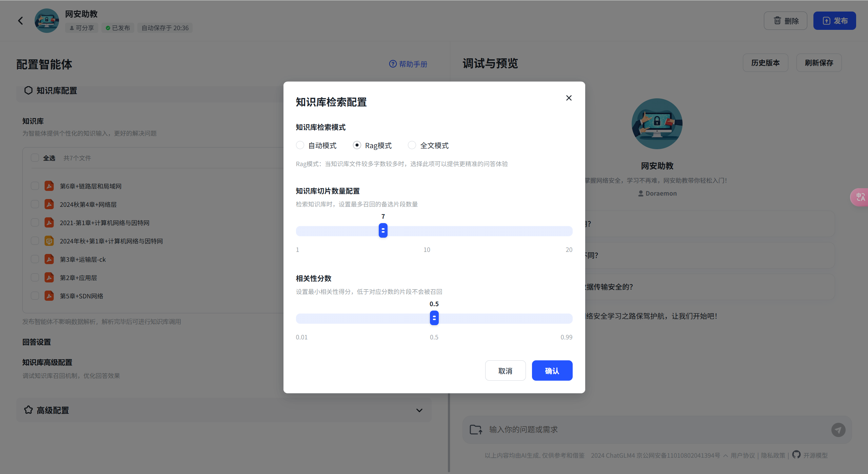868x474 pixels.
Task: Click the slice count slider handle at 7
Action: pyautogui.click(x=383, y=231)
